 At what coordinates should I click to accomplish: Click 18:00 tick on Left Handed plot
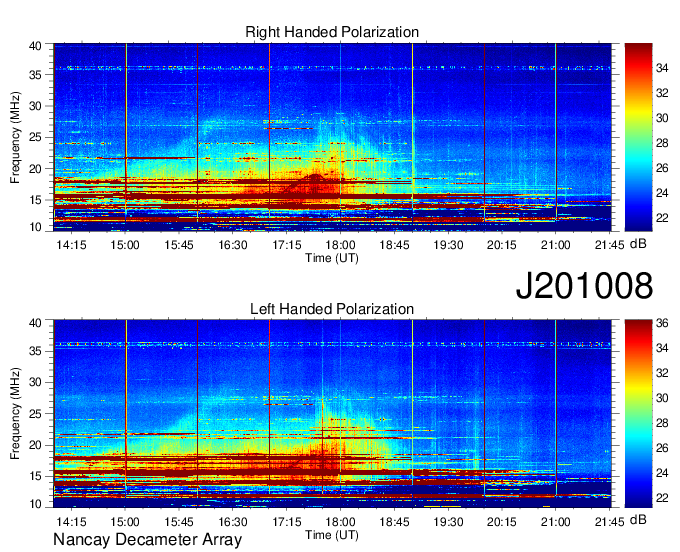coord(340,522)
